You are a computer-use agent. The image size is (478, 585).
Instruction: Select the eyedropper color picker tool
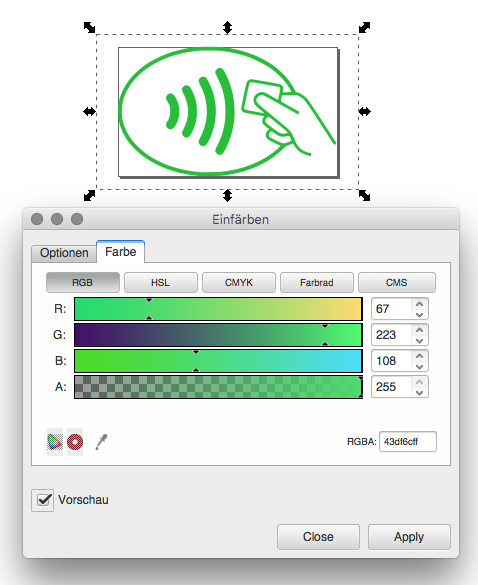[101, 442]
